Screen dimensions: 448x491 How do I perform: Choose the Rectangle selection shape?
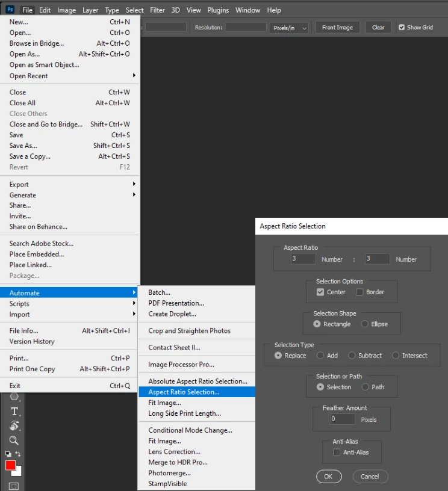coord(317,324)
